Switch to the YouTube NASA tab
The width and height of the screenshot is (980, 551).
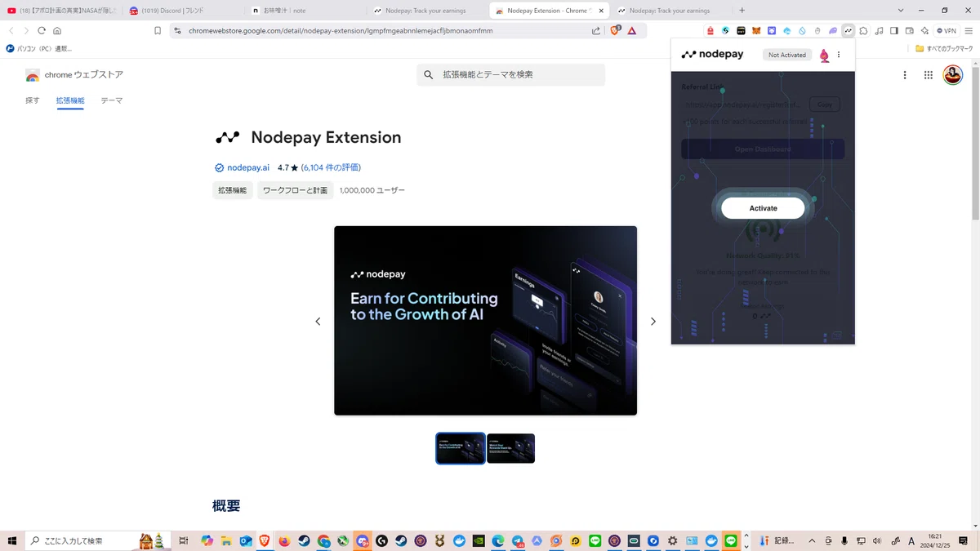61,11
